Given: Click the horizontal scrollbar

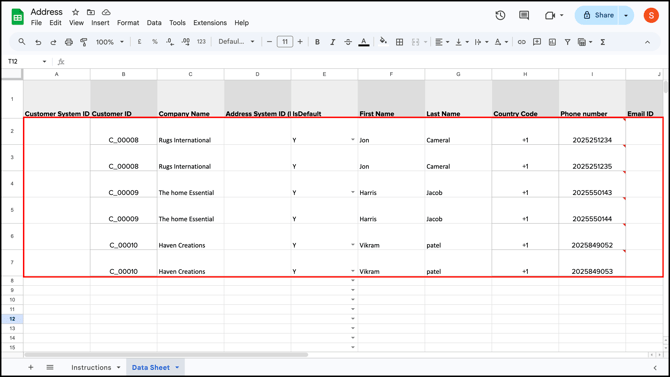Looking at the screenshot, I should (166, 355).
